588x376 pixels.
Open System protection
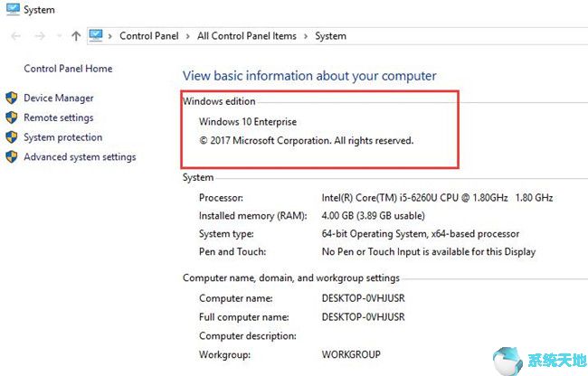click(x=63, y=137)
